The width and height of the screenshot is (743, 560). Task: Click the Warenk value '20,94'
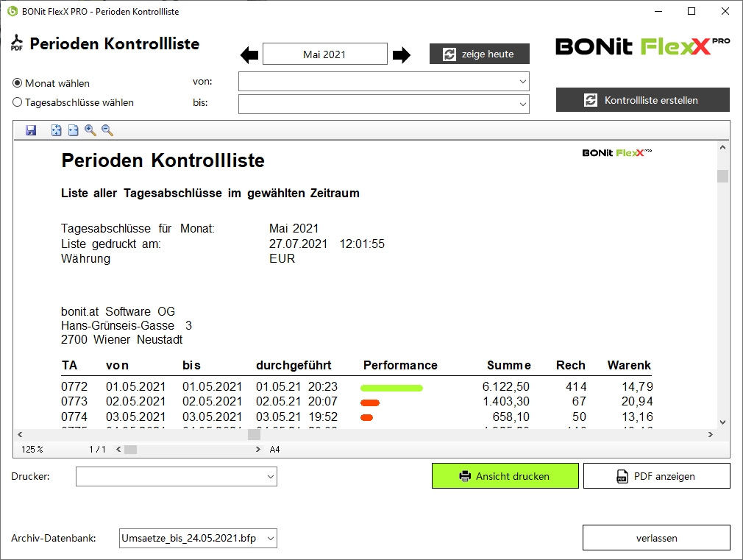[x=637, y=402]
